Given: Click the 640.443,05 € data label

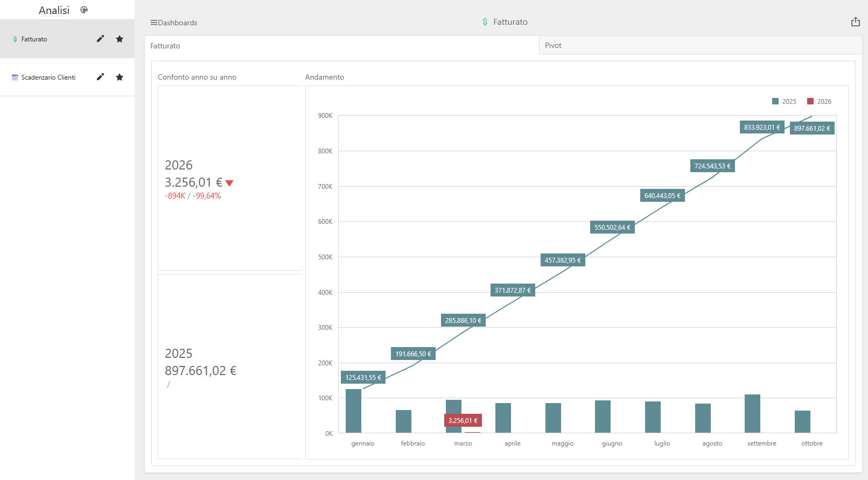Looking at the screenshot, I should 662,195.
